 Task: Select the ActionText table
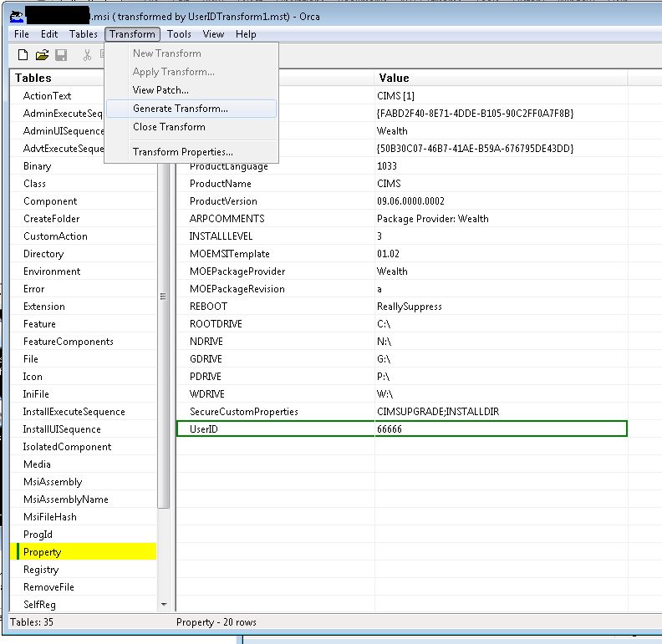[47, 96]
